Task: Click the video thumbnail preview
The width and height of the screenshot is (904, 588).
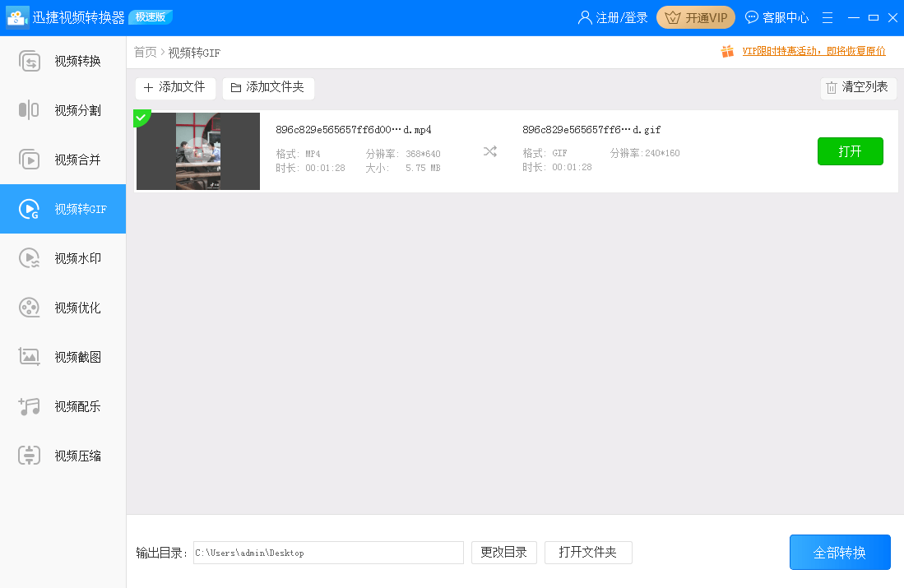Action: tap(197, 151)
